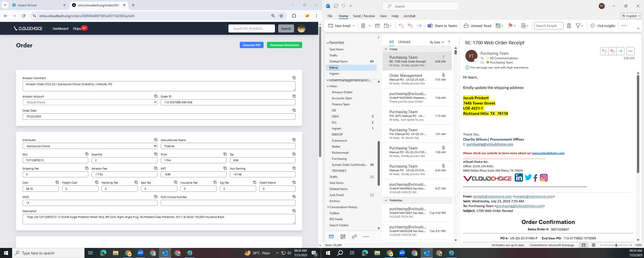The height and width of the screenshot is (258, 644).
Task: Copy the Price field value
Action: click(225, 154)
